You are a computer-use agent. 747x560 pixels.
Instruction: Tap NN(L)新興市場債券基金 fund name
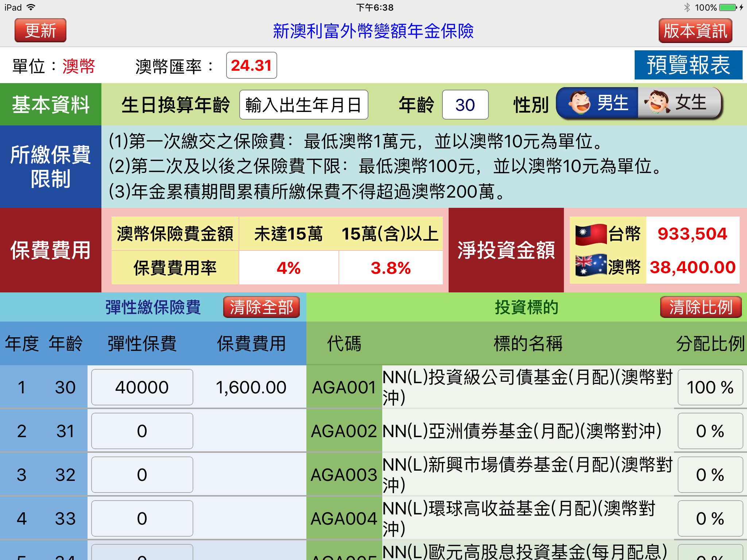pos(527,475)
